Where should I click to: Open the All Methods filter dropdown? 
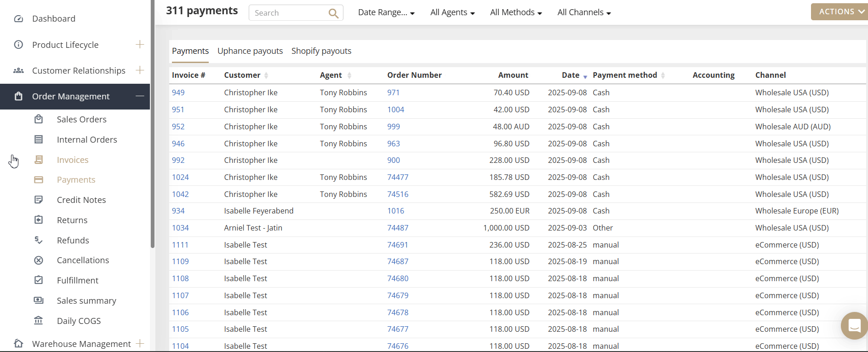click(x=515, y=13)
